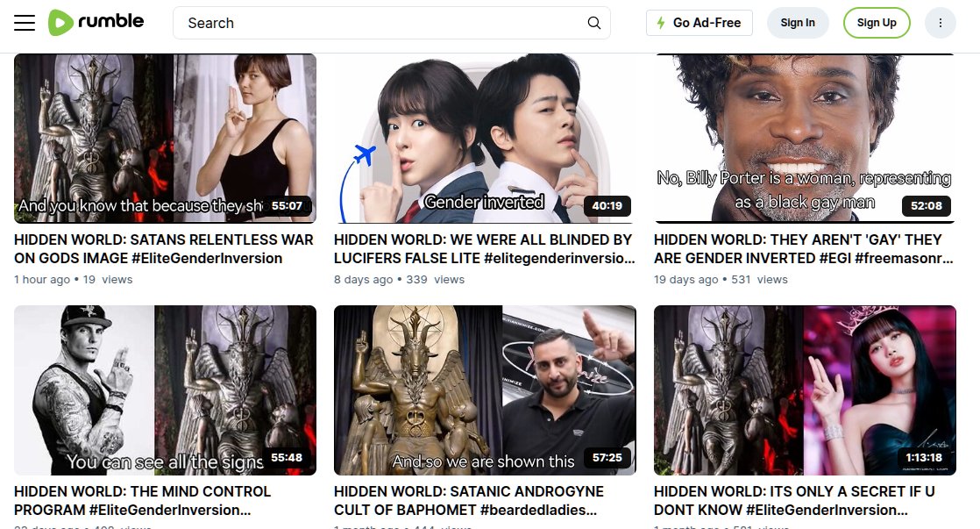This screenshot has width=980, height=529.
Task: Click the Sign In button
Action: pyautogui.click(x=798, y=23)
